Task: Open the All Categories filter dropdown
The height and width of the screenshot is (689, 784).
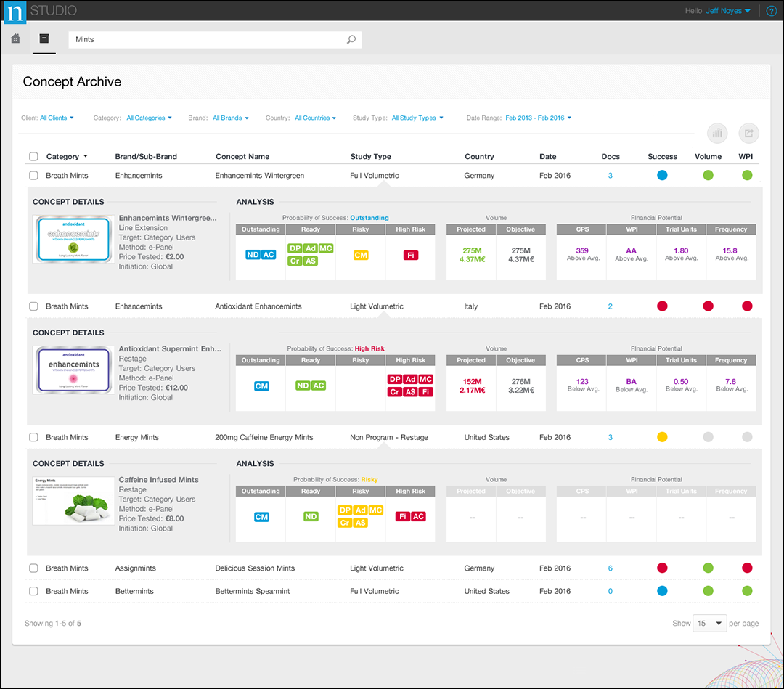Action: click(x=149, y=118)
